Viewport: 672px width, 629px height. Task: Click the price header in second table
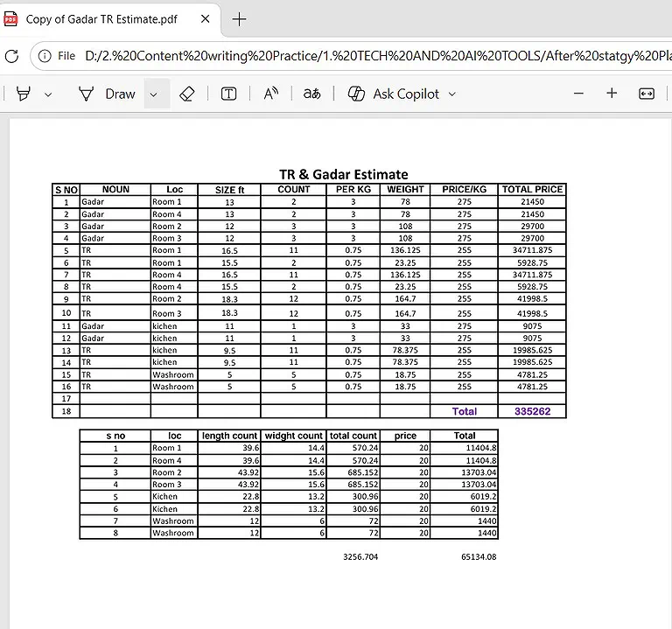tap(405, 436)
